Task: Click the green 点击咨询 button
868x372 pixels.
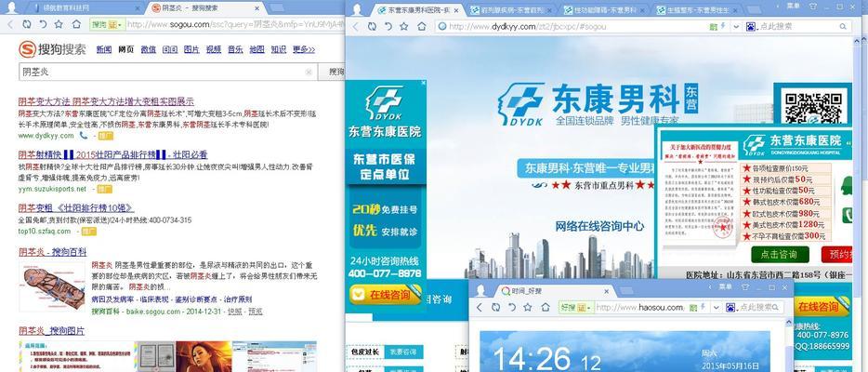Action: (x=780, y=255)
